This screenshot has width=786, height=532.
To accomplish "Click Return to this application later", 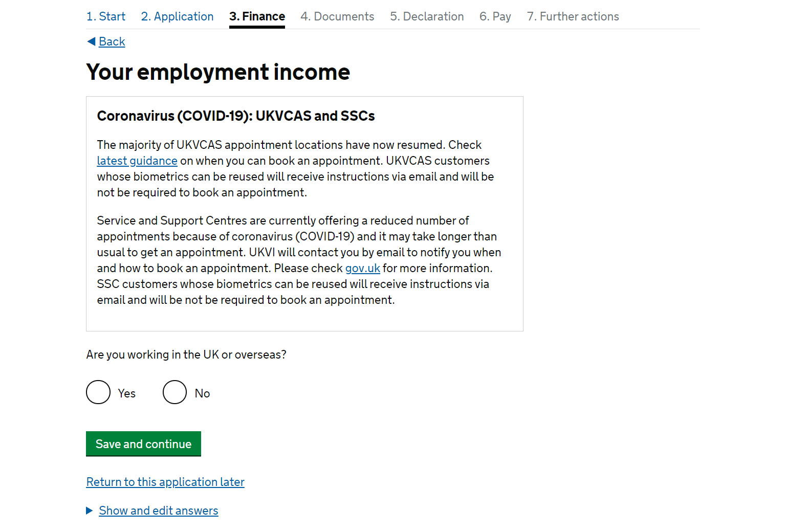I will point(165,482).
